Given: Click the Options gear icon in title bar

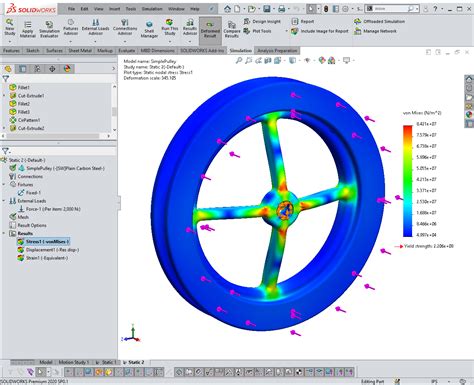Looking at the screenshot, I should tap(345, 9).
